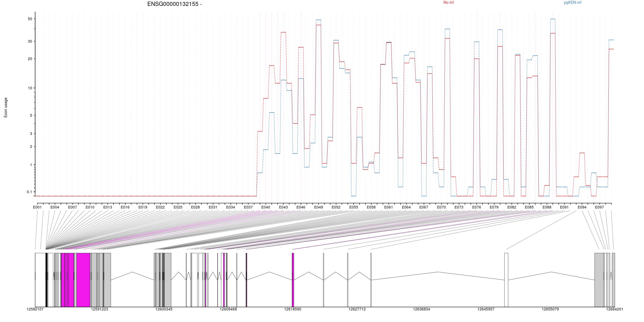Click exon label E073
644x322 pixels.
[x=459, y=207]
